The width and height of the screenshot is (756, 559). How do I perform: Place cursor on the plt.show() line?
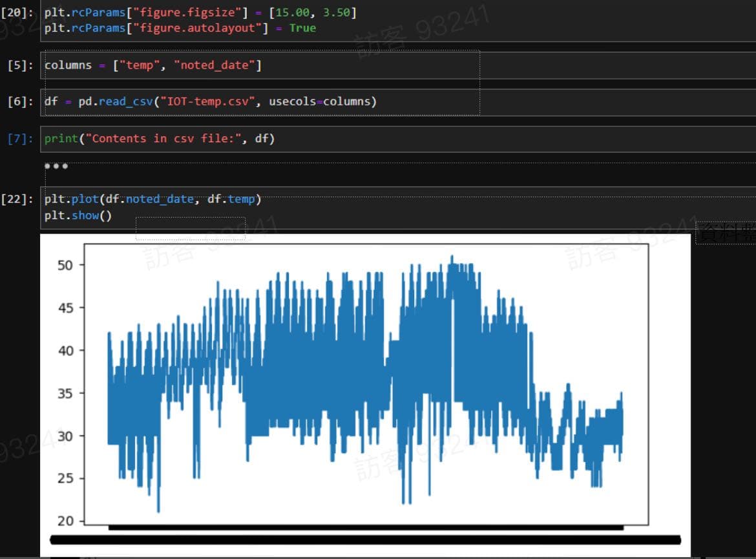coord(78,215)
